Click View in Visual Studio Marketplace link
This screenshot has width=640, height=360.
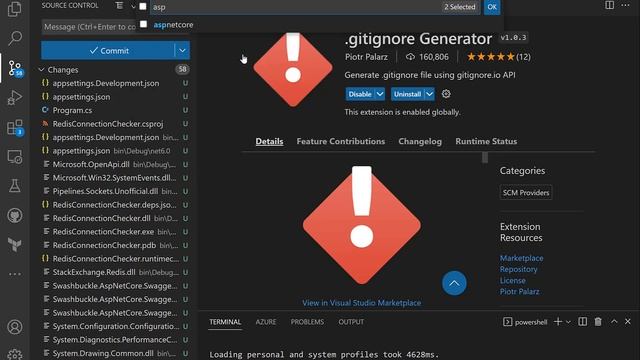(362, 302)
